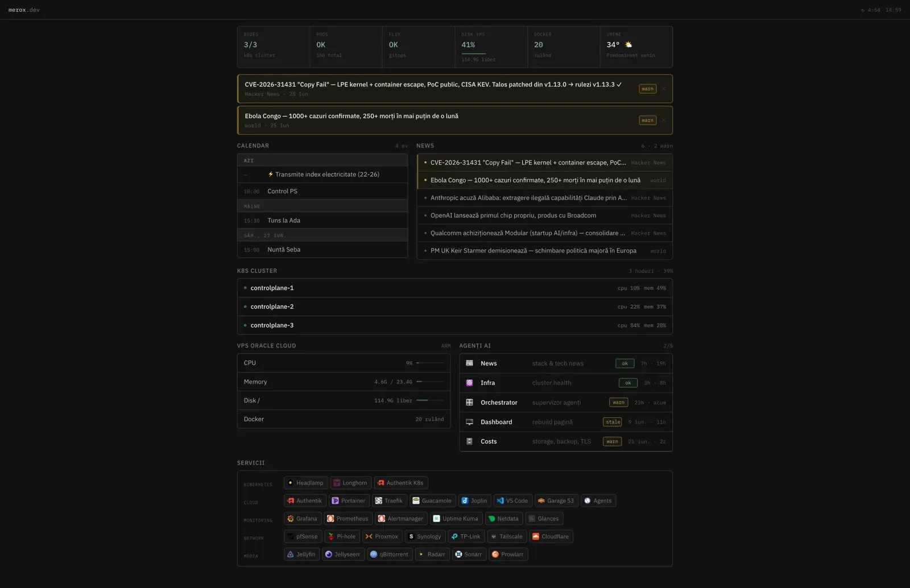Open PM UK Keir Starmer news item
Viewport: 910px width, 588px height.
click(x=545, y=251)
